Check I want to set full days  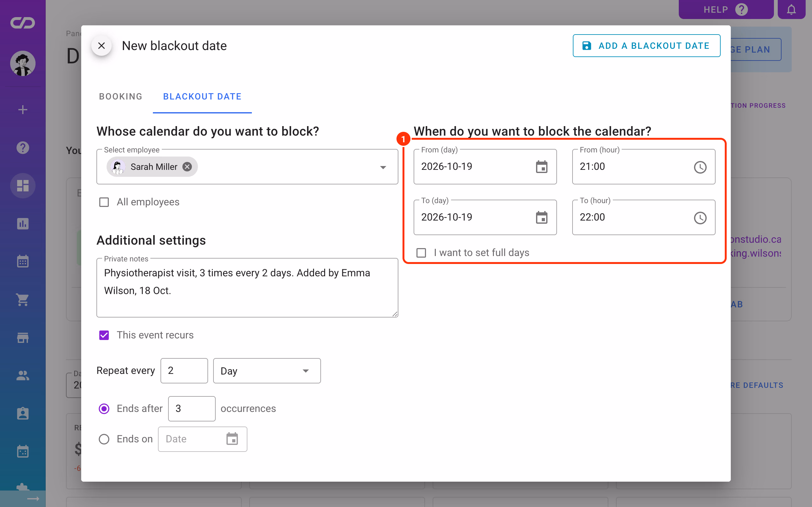[x=421, y=253]
